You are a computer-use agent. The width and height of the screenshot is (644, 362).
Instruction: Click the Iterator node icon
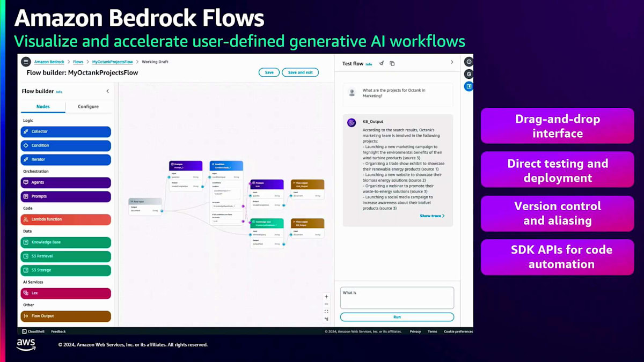coord(26,160)
